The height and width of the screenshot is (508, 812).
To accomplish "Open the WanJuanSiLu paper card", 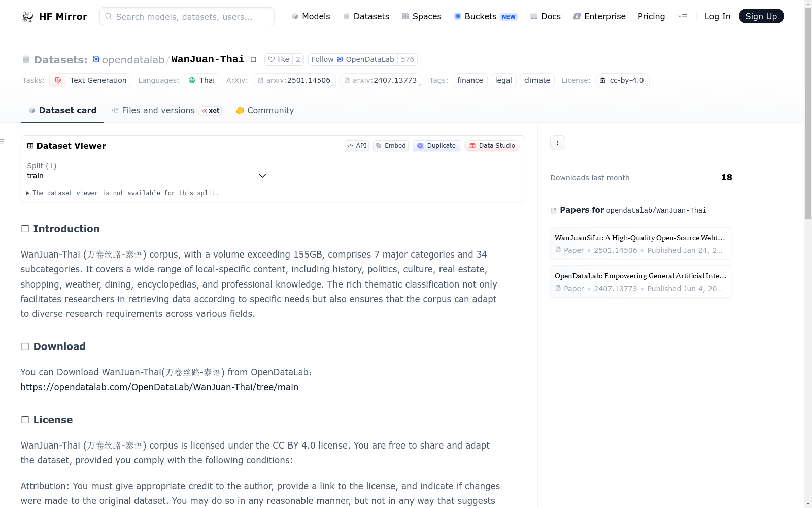I will [641, 243].
